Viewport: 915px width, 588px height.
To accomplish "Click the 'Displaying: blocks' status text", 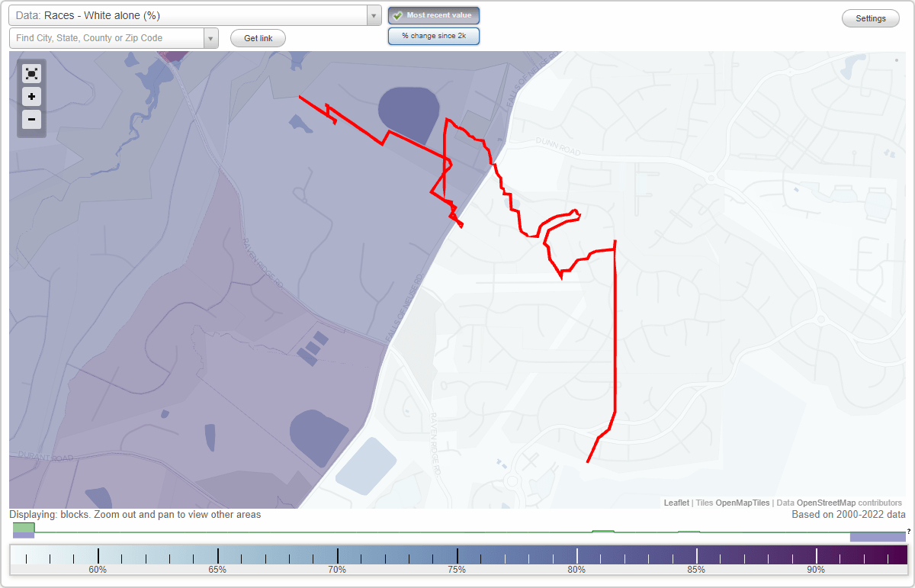I will [135, 515].
